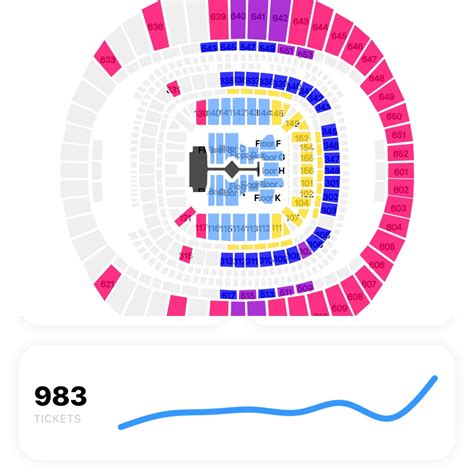Click section 601 on the outer ring

pos(401,172)
